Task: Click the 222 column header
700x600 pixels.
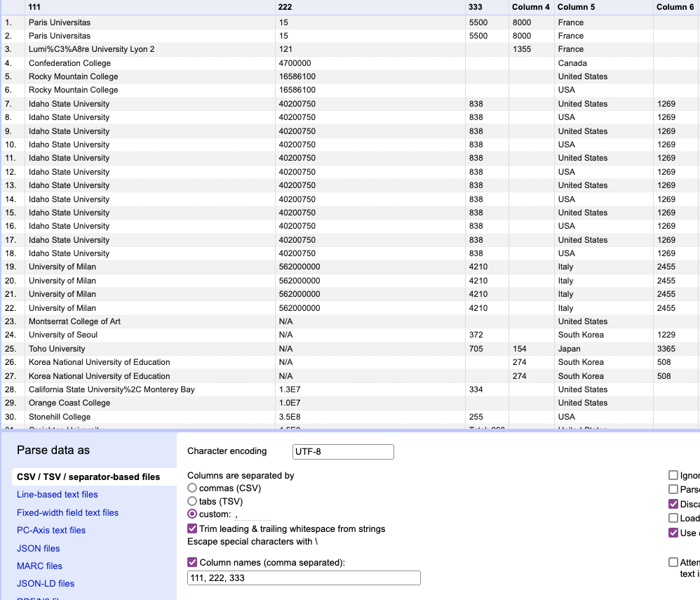Action: (370, 7)
